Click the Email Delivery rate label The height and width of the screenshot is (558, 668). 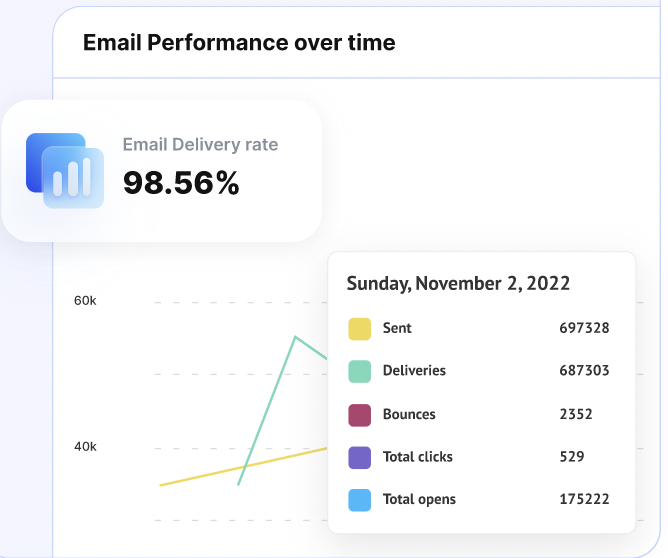pos(200,145)
